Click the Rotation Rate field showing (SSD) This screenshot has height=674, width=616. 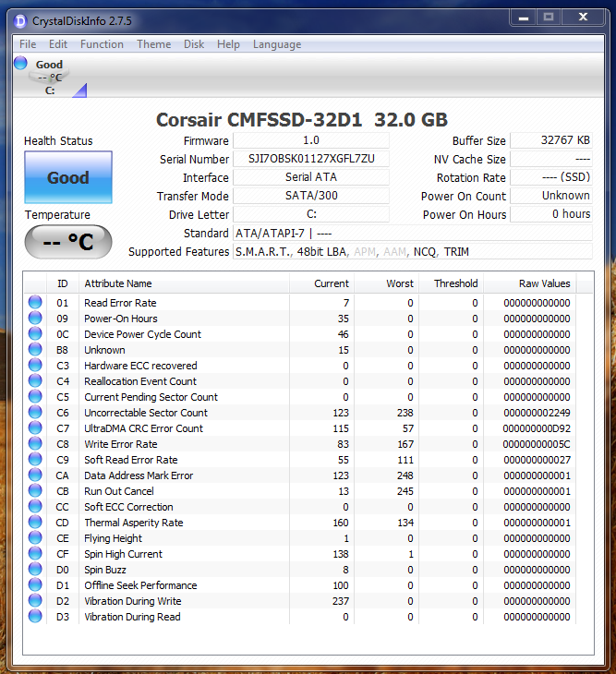[551, 177]
